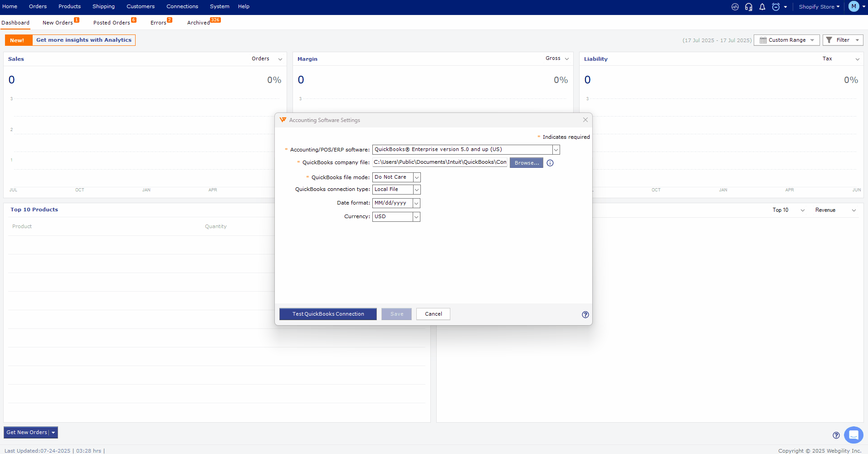Viewport: 868px width, 454px height.
Task: Open the dashboard help icon at bottom right
Action: tap(836, 435)
